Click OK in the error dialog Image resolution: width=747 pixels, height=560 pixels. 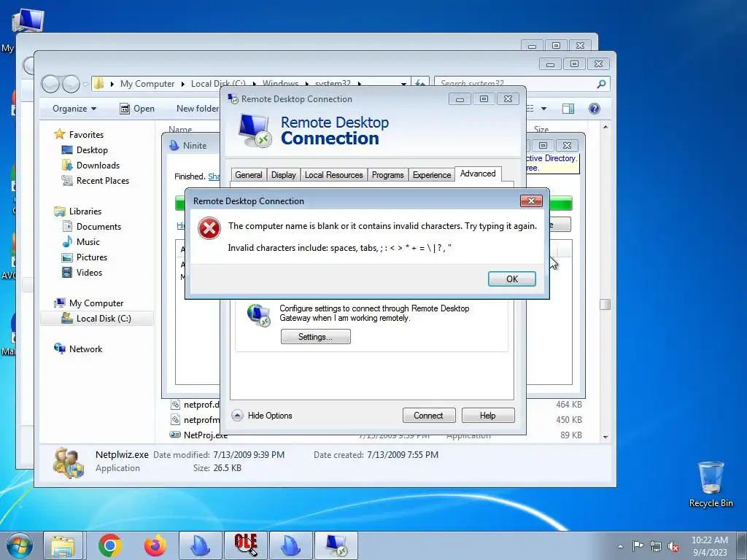coord(511,279)
